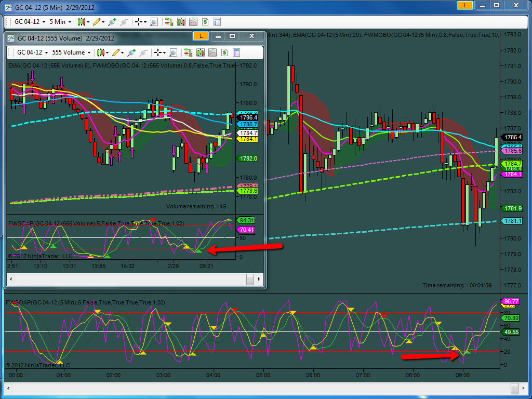Open the Strategies dollar icon in 5 Min toolbar
This screenshot has height=399, width=532.
[x=205, y=22]
